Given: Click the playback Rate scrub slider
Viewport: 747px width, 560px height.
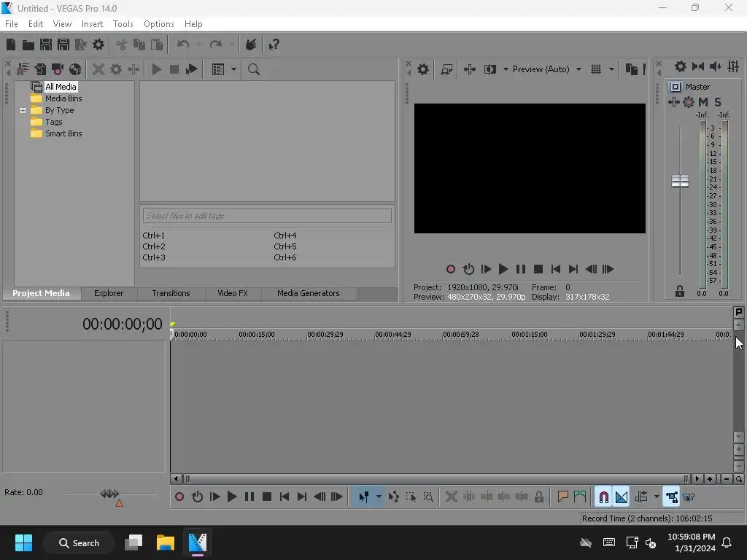Looking at the screenshot, I should [x=109, y=494].
